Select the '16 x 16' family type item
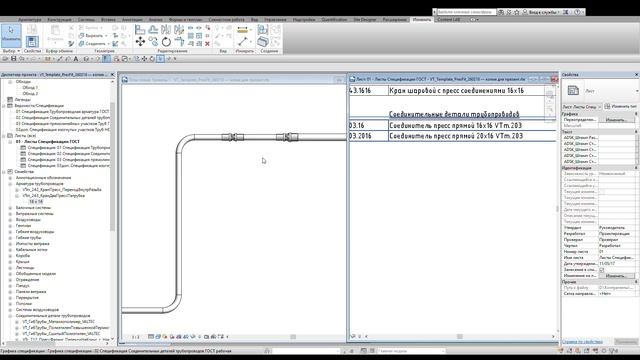This screenshot has height=360, width=640. [x=36, y=202]
